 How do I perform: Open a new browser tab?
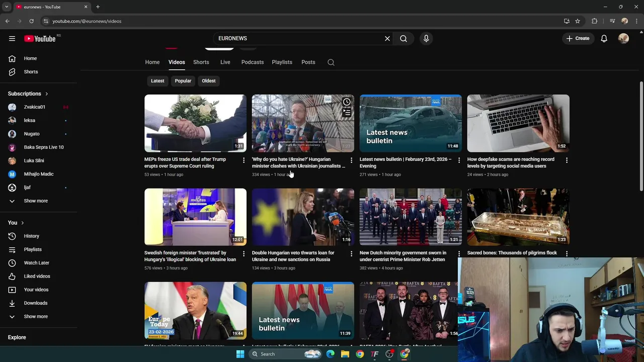click(x=98, y=7)
